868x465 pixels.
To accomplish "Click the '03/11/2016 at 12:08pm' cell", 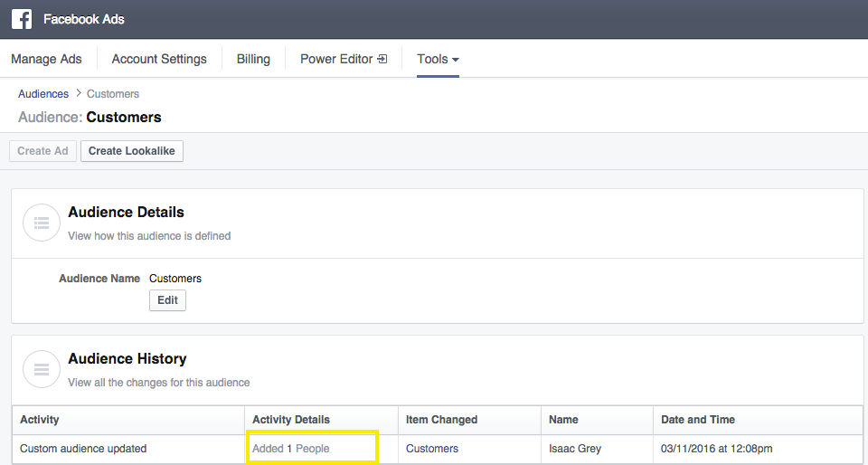I will 758,449.
